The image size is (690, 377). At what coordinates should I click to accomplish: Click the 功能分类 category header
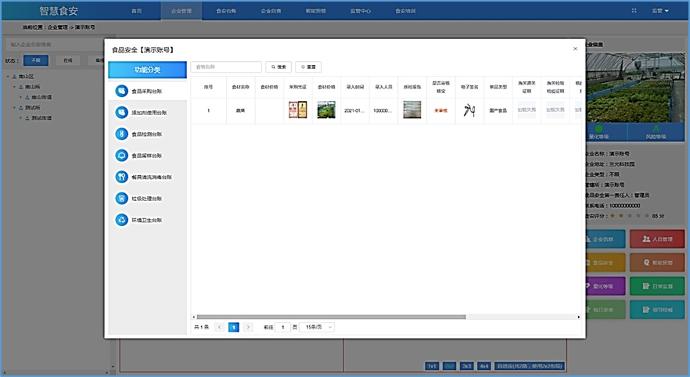click(x=147, y=70)
